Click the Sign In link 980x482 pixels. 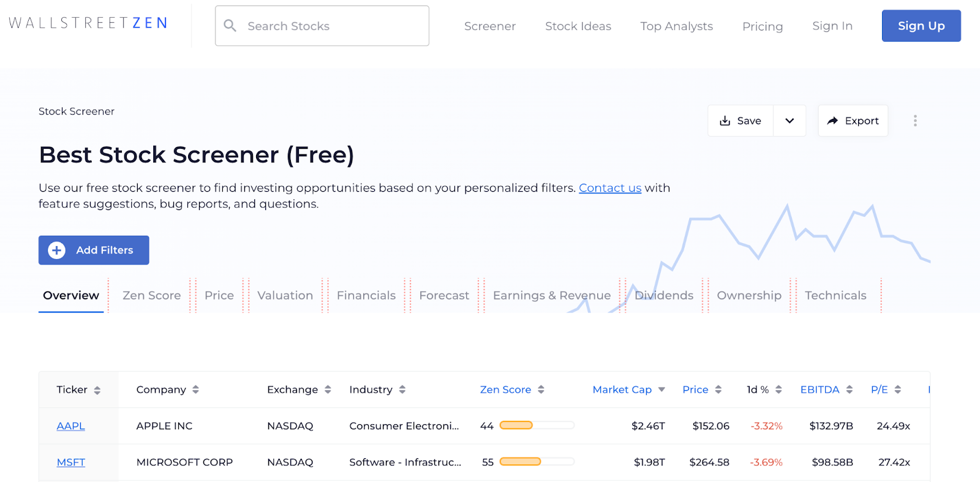pos(832,26)
